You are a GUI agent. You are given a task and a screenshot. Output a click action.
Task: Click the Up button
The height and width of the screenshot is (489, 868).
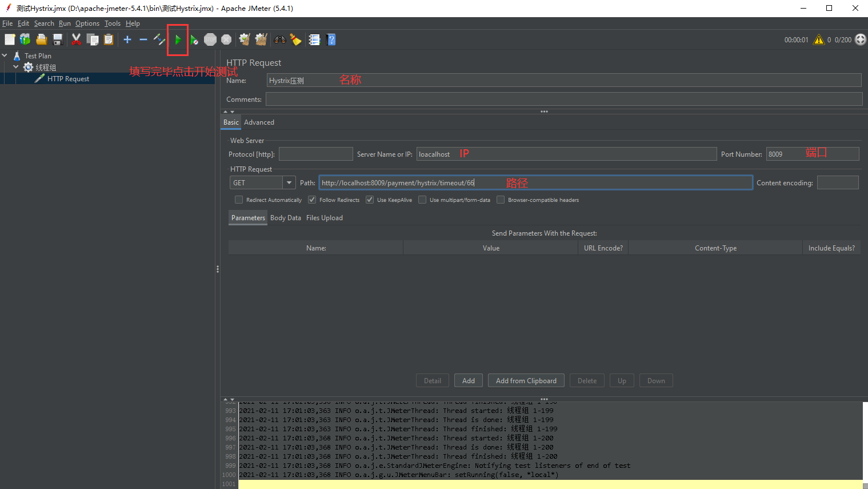point(622,381)
